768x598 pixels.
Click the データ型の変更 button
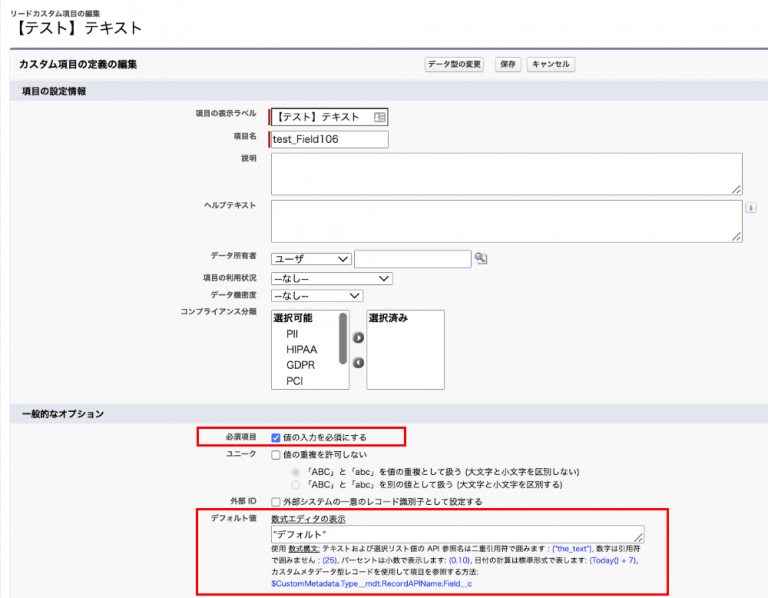point(455,64)
